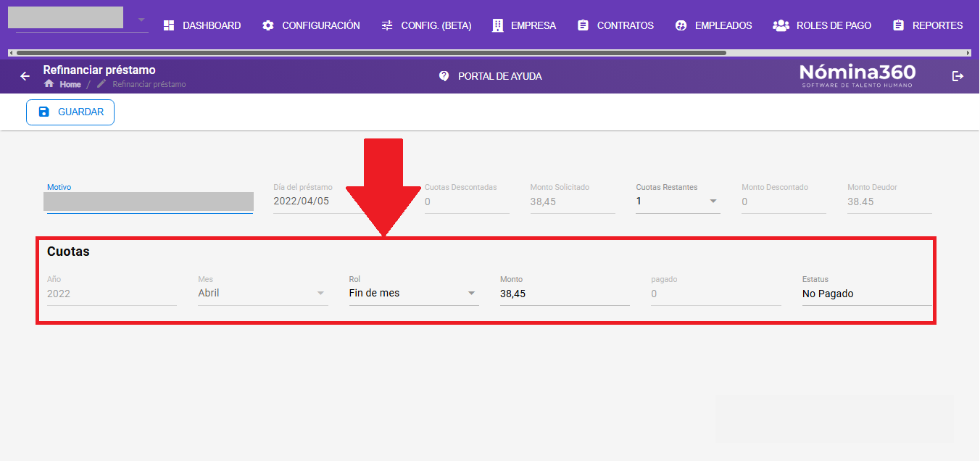Click the Motivo input field

click(x=150, y=202)
